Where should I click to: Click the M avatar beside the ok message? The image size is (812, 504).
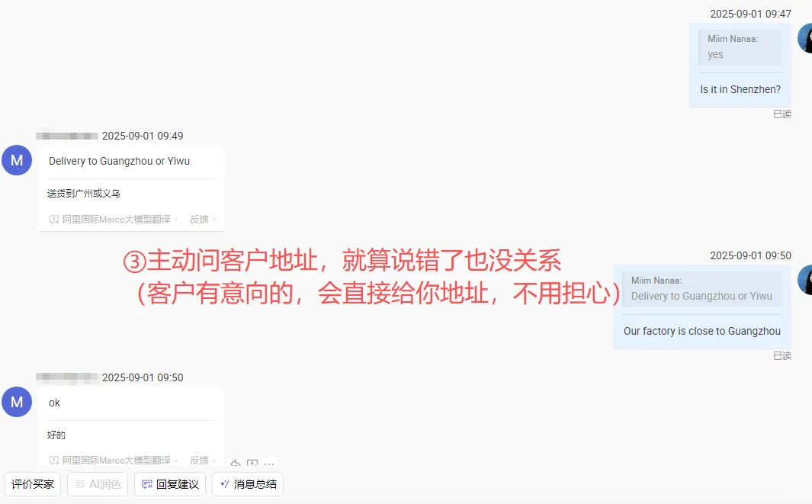pyautogui.click(x=17, y=402)
